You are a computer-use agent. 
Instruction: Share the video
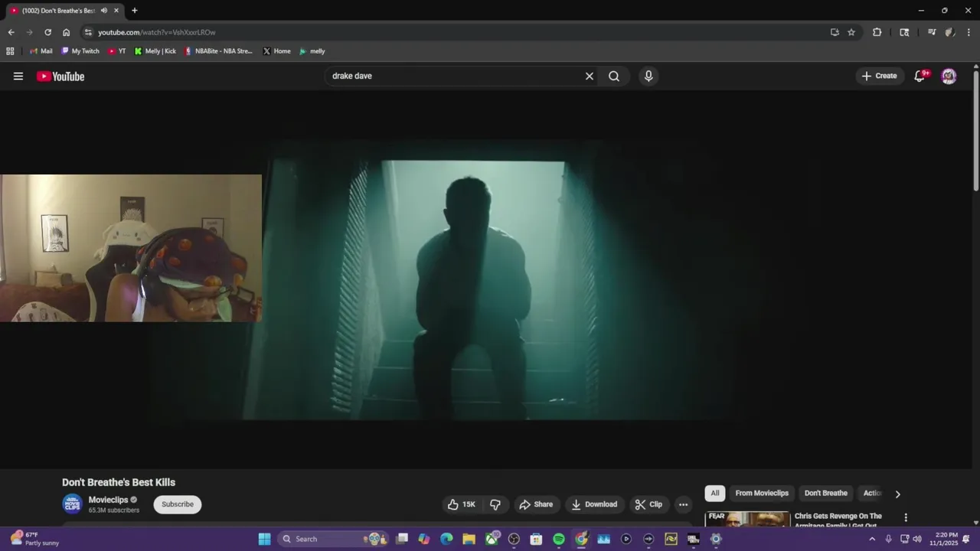(x=536, y=504)
